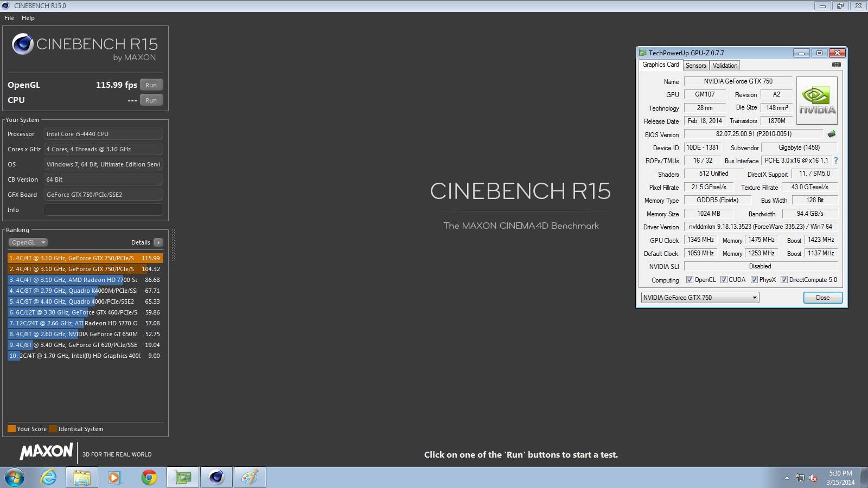
Task: Open the NVIDIA GeForce GTX 750 selector dropdown
Action: (700, 298)
